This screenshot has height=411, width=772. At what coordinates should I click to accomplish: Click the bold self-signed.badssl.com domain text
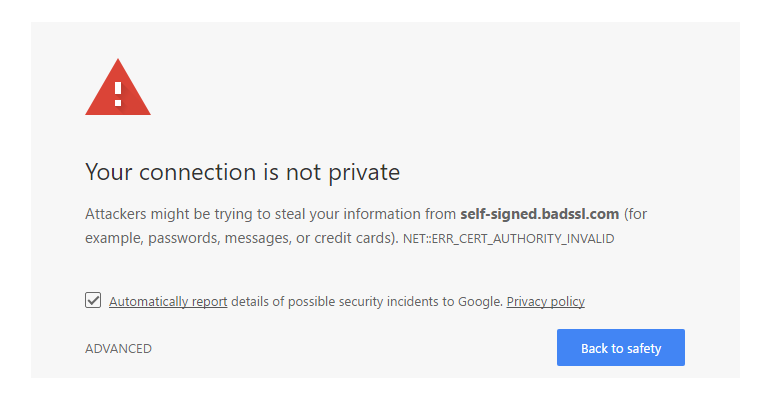[x=540, y=214]
